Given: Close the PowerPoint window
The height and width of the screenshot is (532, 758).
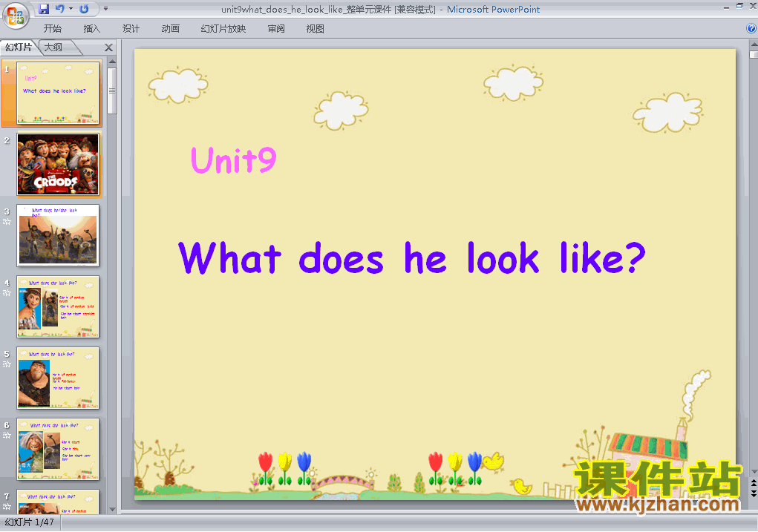Looking at the screenshot, I should [x=753, y=6].
